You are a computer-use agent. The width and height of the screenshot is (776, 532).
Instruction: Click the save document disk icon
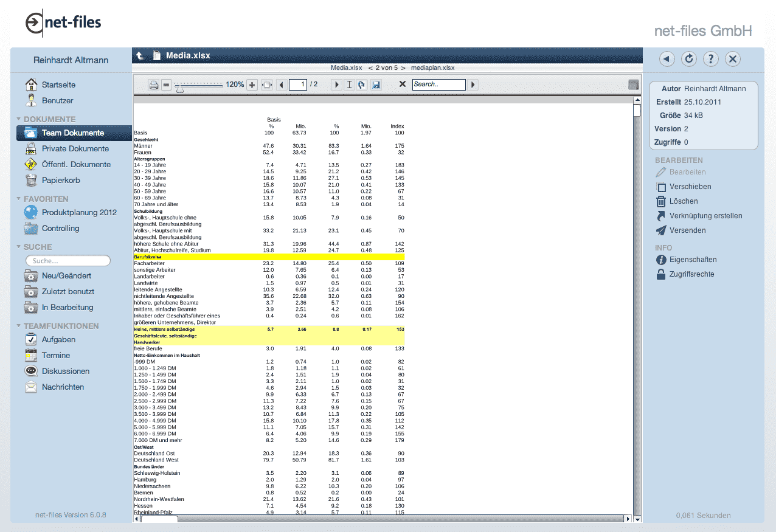pos(376,85)
